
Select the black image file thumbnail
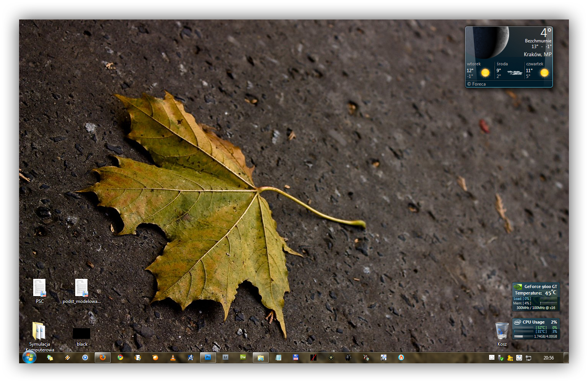point(82,333)
